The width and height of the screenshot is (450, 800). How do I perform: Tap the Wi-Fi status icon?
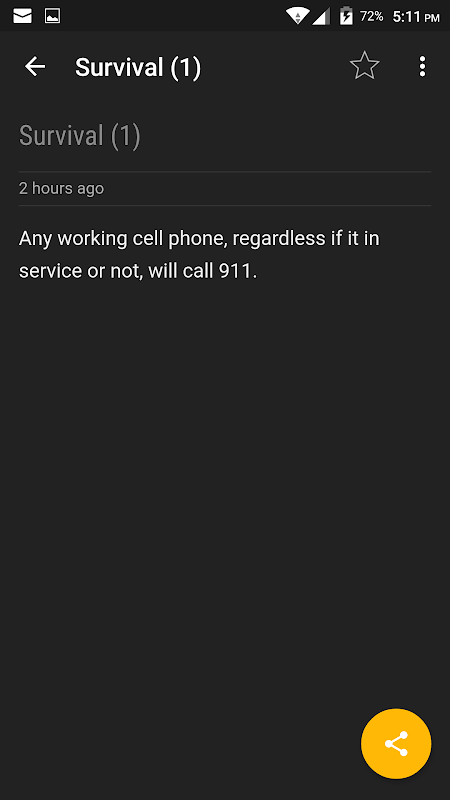[x=297, y=16]
